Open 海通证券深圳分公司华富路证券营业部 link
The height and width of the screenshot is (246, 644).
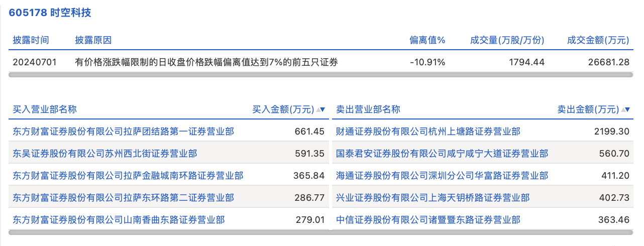[442, 176]
